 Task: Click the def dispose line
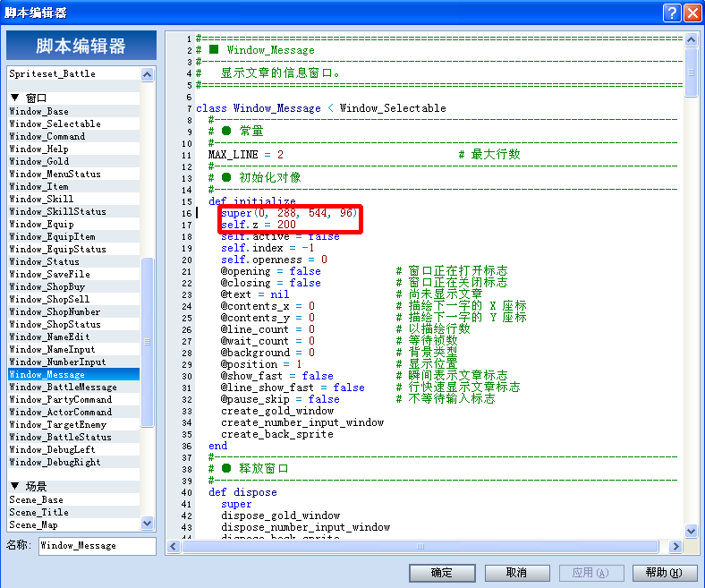coord(242,492)
